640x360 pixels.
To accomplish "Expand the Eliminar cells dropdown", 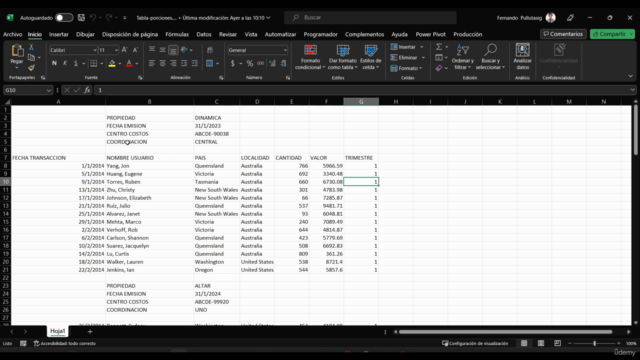I will pyautogui.click(x=423, y=58).
